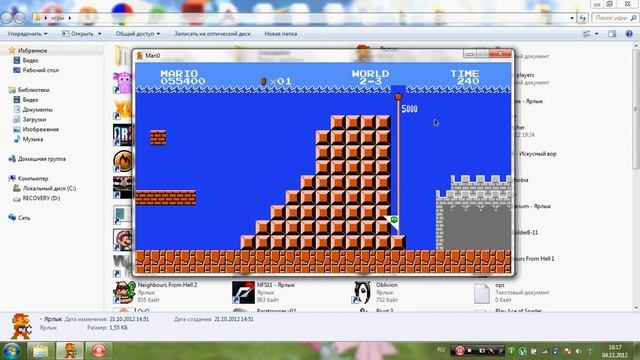Select Сеть in the navigation pane
The width and height of the screenshot is (640, 360).
coord(24,218)
